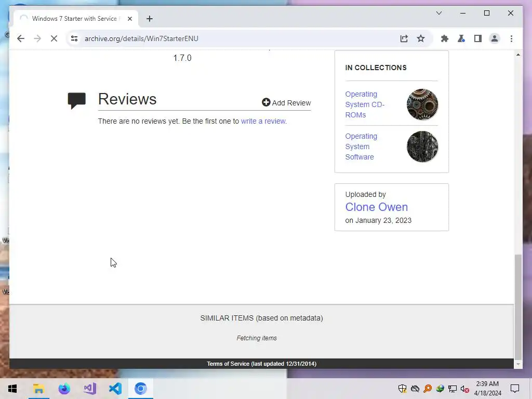Click the scrollbar up arrow
The height and width of the screenshot is (399, 532).
pyautogui.click(x=518, y=55)
